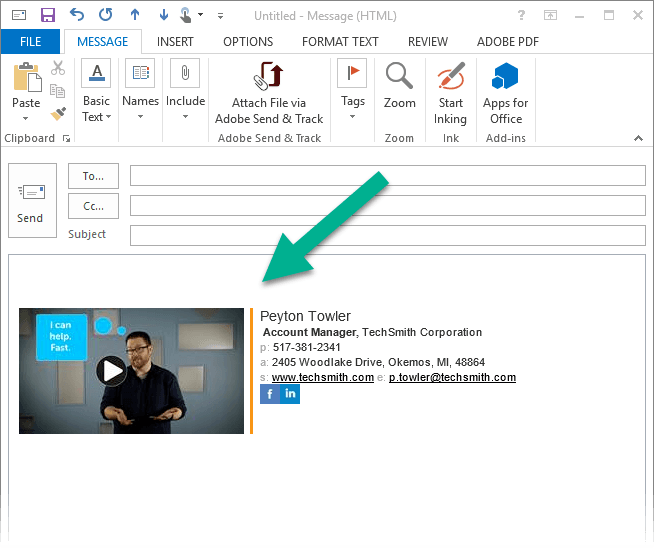Click the name Peyton Towler
The image size is (654, 549).
pyautogui.click(x=305, y=316)
